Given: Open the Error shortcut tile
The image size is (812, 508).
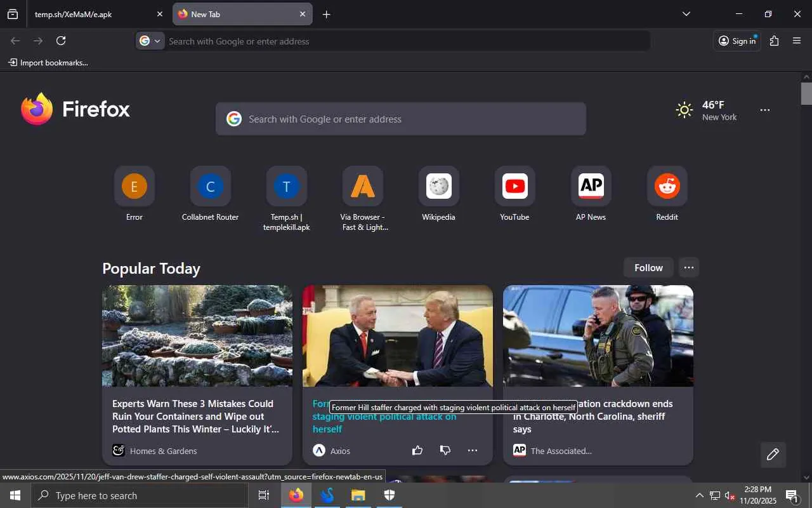Looking at the screenshot, I should click(x=134, y=194).
